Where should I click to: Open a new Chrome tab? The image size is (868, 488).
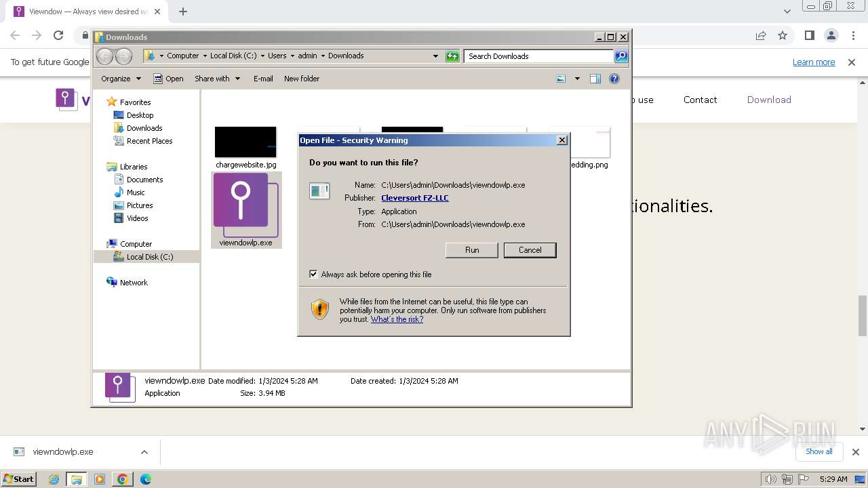tap(183, 12)
